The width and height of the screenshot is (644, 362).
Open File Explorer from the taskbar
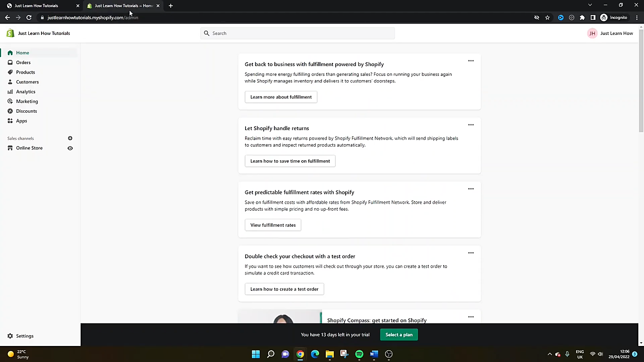tap(330, 354)
